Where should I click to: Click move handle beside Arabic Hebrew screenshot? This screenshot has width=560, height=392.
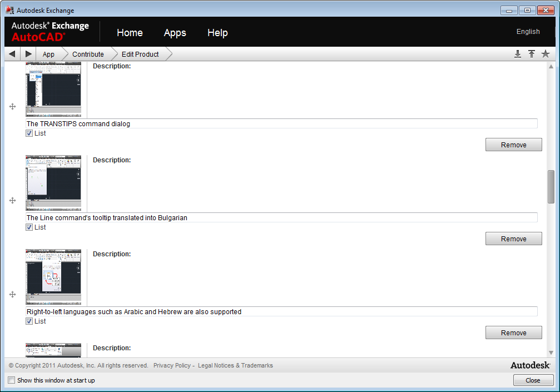point(13,294)
